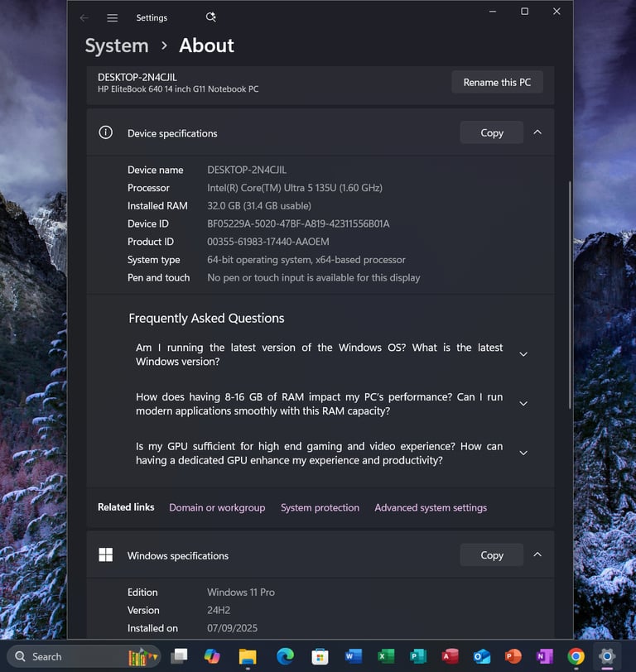Launch Word from the taskbar
Viewport: 636px width, 672px height.
pyautogui.click(x=354, y=656)
